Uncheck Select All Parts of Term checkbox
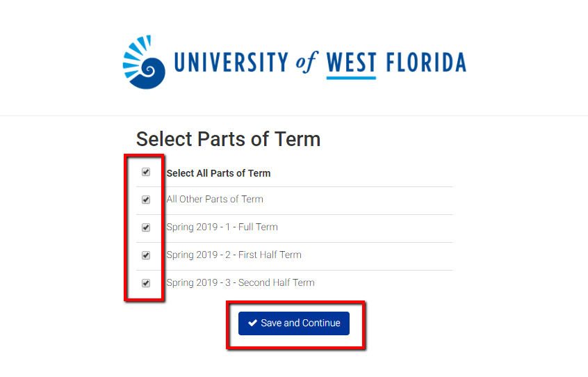This screenshot has width=588, height=377. (x=146, y=172)
